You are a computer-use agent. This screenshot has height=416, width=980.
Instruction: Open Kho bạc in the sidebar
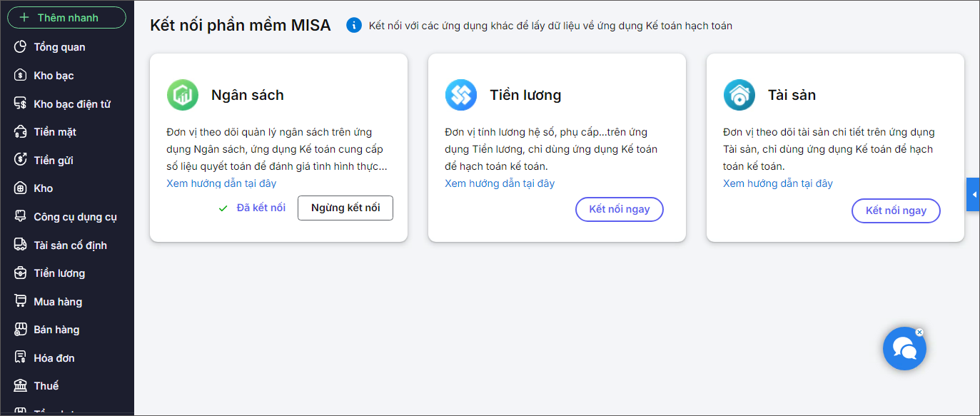54,76
